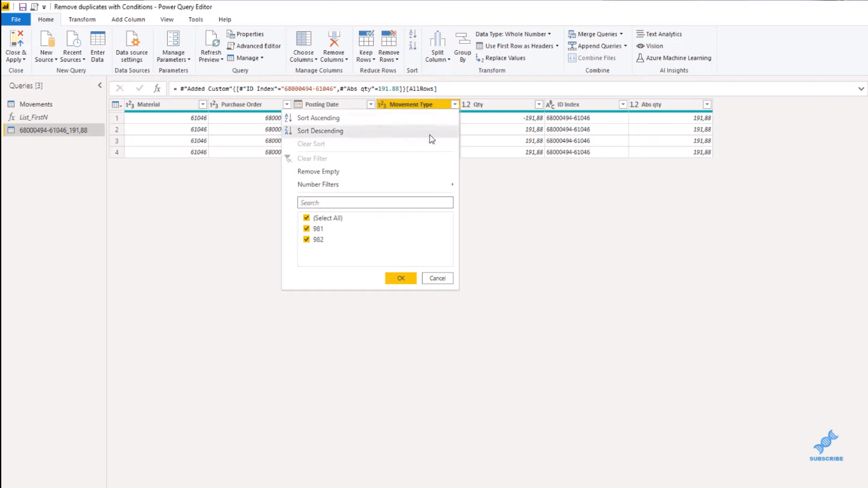Open Posting Date column filter dropdown
Screen dimensions: 868x488
[371, 104]
